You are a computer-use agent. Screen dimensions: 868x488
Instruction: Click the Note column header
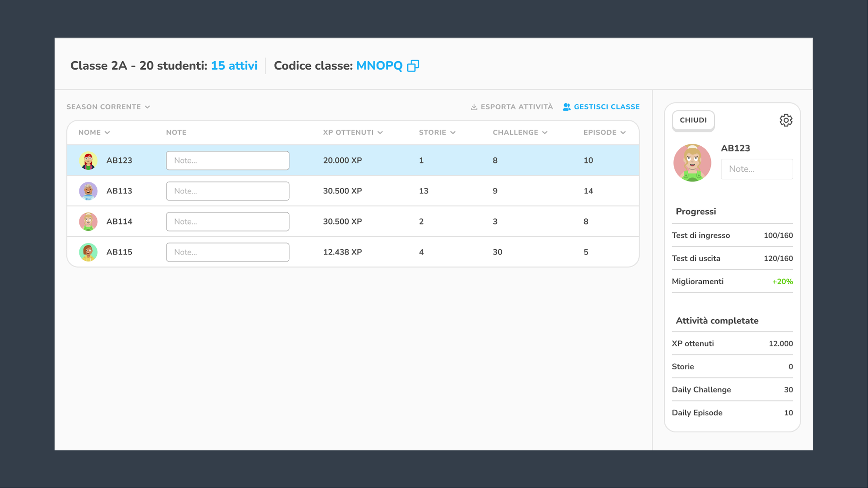point(176,132)
